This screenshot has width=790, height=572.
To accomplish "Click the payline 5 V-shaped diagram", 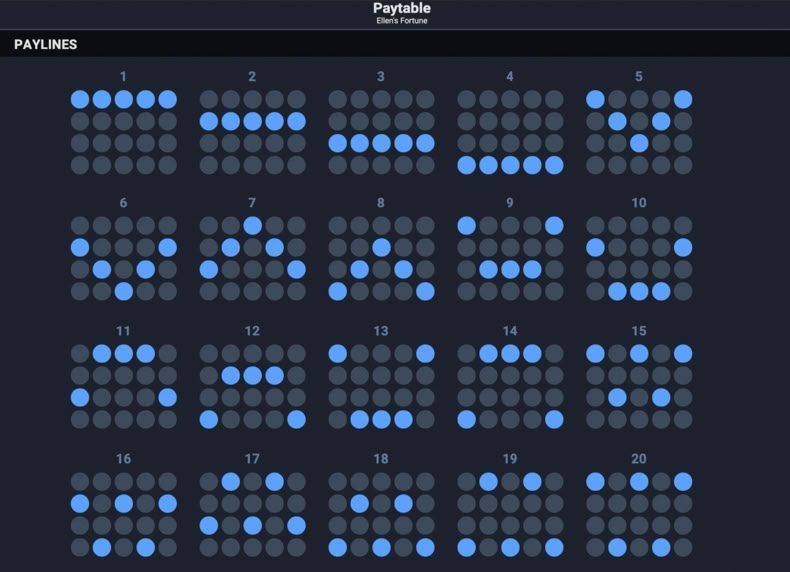I will click(x=639, y=132).
